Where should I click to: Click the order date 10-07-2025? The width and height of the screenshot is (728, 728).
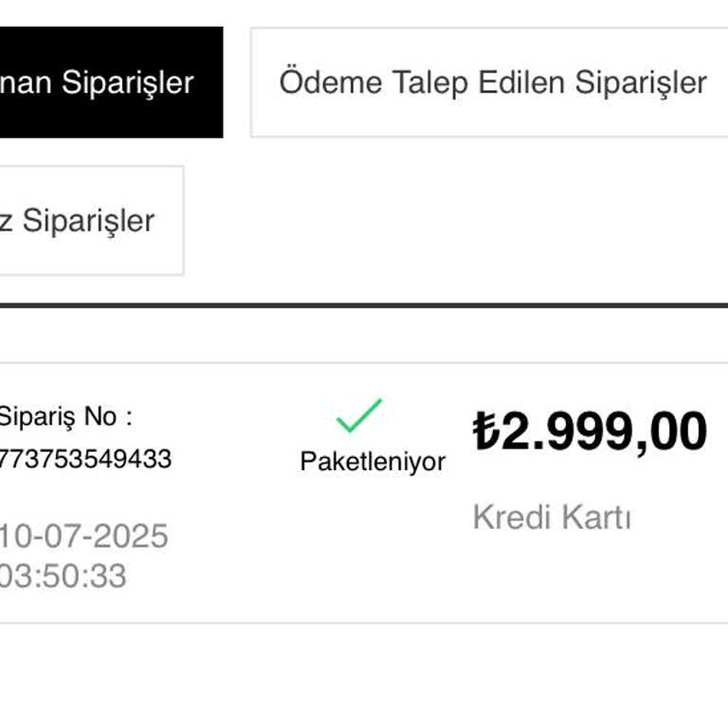point(83,537)
